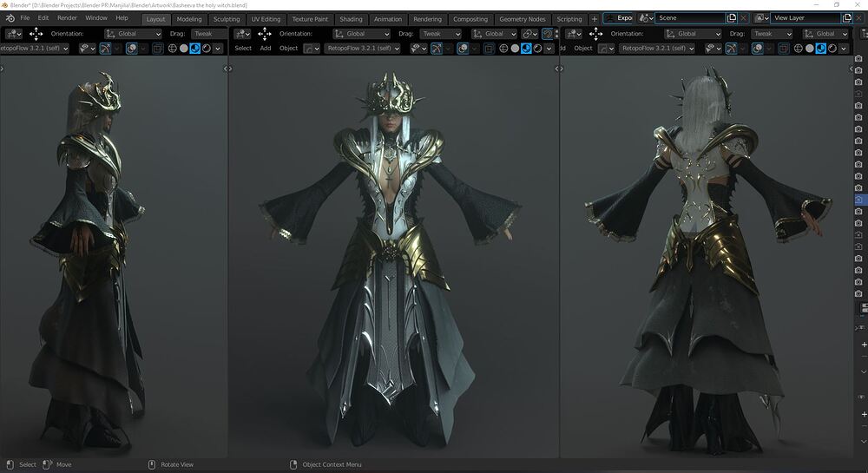Viewport: 868px width, 473px height.
Task: Expand the sidebar arrow in left viewport
Action: [x=225, y=69]
